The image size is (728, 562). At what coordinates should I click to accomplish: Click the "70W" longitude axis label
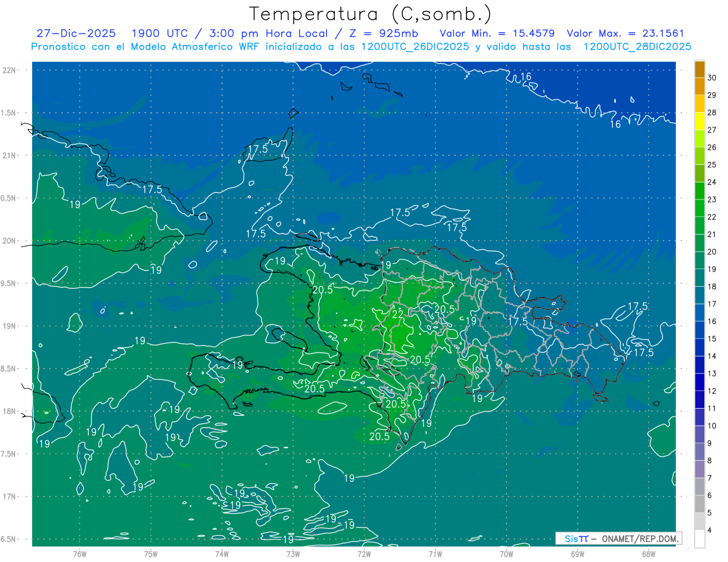tap(507, 554)
